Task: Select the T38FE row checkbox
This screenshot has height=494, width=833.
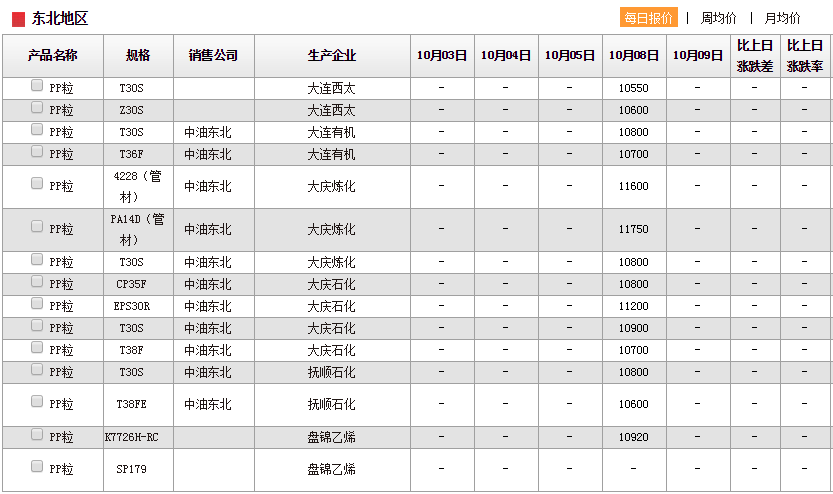Action: (x=37, y=401)
